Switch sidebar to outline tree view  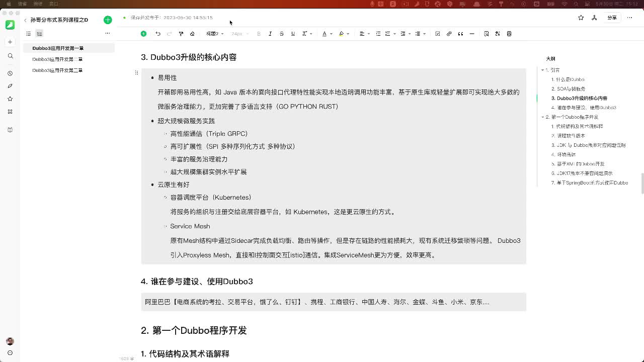pos(40,34)
